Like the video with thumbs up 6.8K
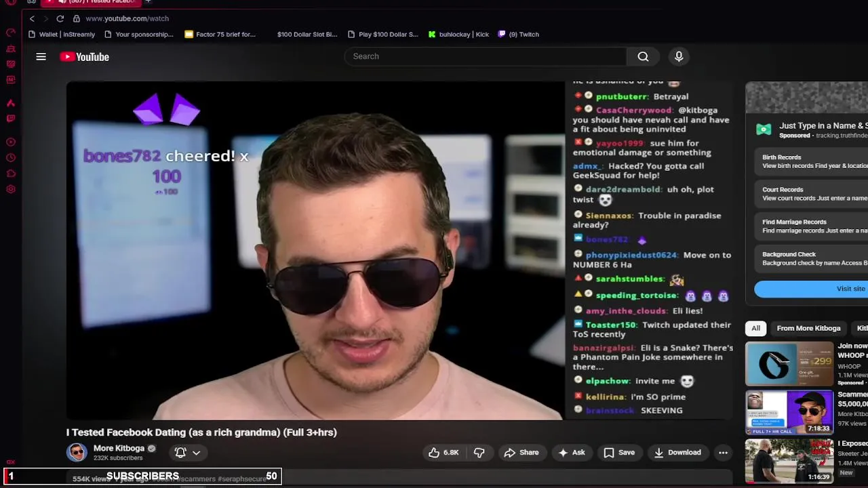Screen dimensions: 868x488 [443, 453]
